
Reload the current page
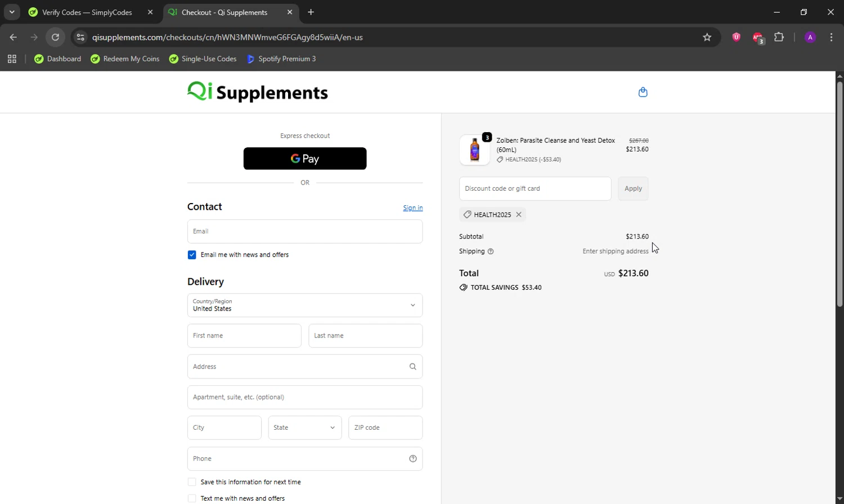click(55, 37)
